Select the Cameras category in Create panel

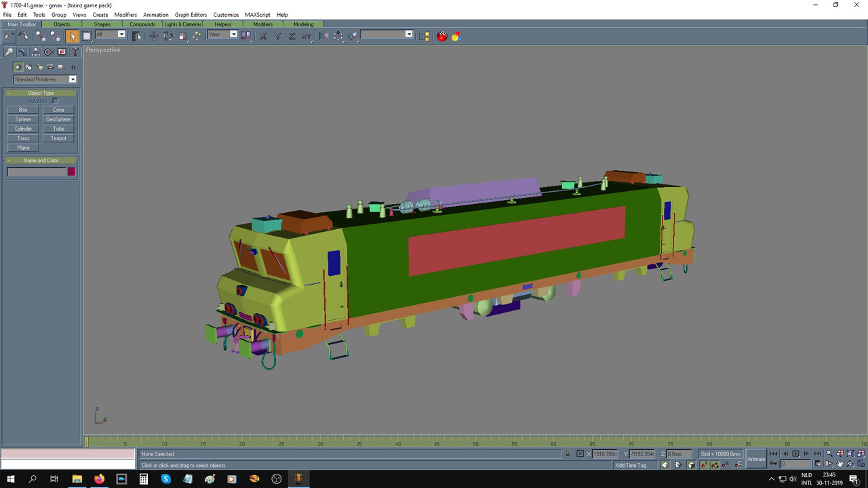(x=51, y=67)
